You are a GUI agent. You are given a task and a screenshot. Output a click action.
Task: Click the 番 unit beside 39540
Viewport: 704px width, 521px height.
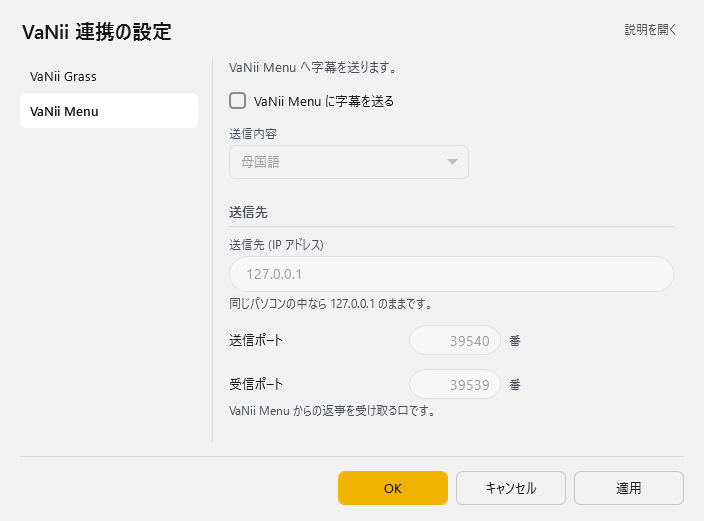point(515,341)
